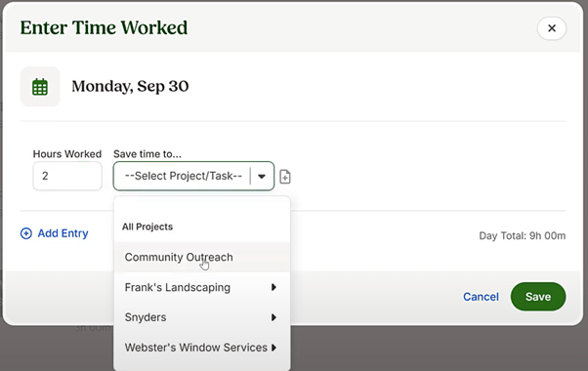Select Community Outreach project

click(x=202, y=257)
